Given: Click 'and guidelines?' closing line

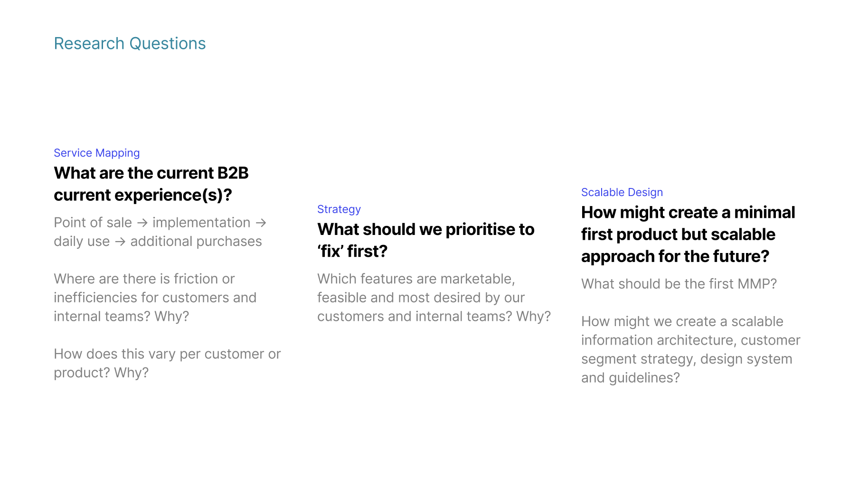Looking at the screenshot, I should [631, 378].
